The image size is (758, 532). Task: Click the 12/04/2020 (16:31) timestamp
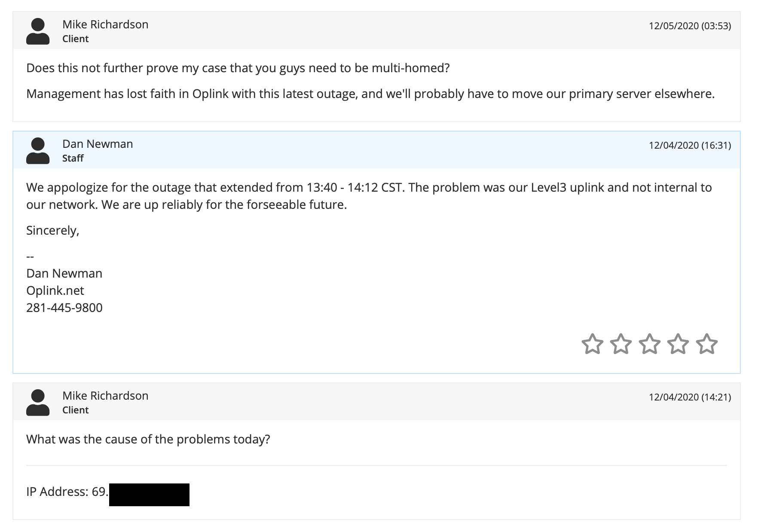pos(690,145)
